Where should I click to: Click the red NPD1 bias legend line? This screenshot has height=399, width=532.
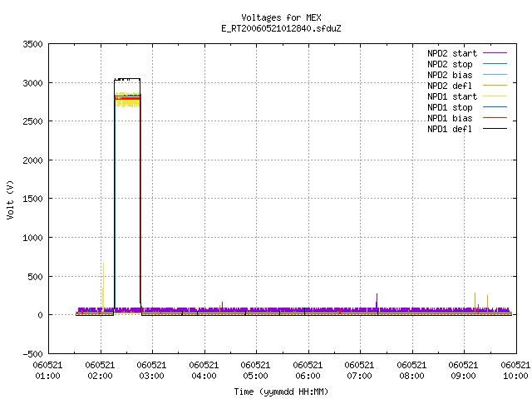(495, 118)
